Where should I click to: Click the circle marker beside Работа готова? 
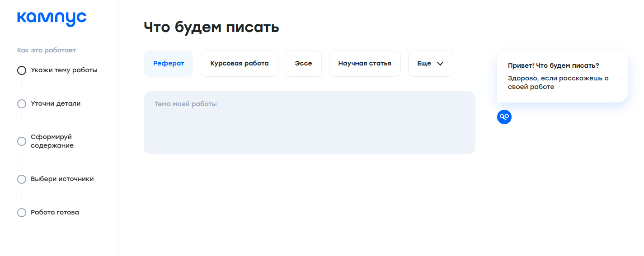tap(22, 213)
